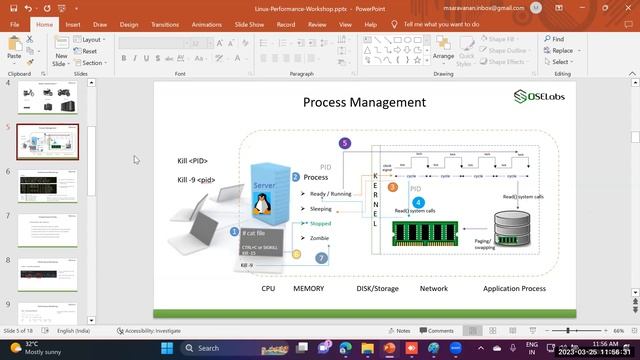Fit slide to current window
640x360 pixels.
(x=634, y=331)
